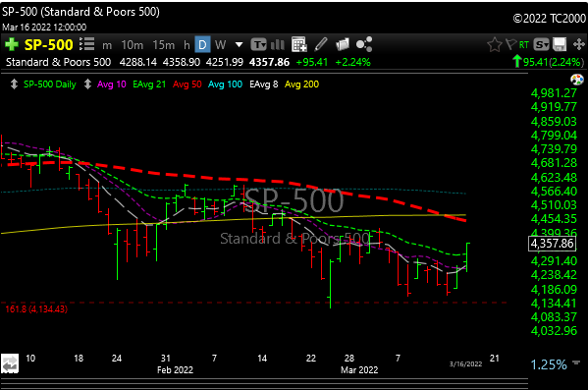
Task: Click the four-arrow move window icon
Action: pos(579,44)
